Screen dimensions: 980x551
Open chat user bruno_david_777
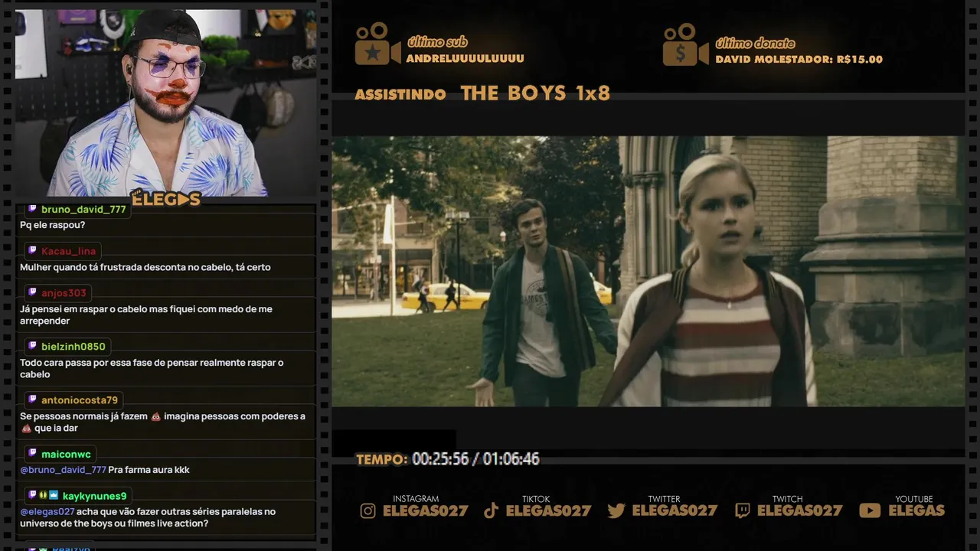[x=83, y=210]
